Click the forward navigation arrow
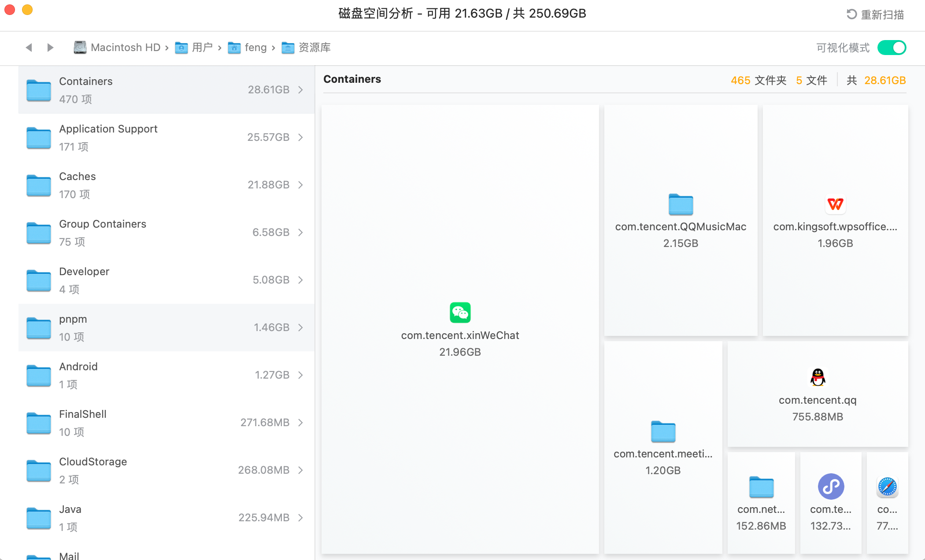 point(50,48)
